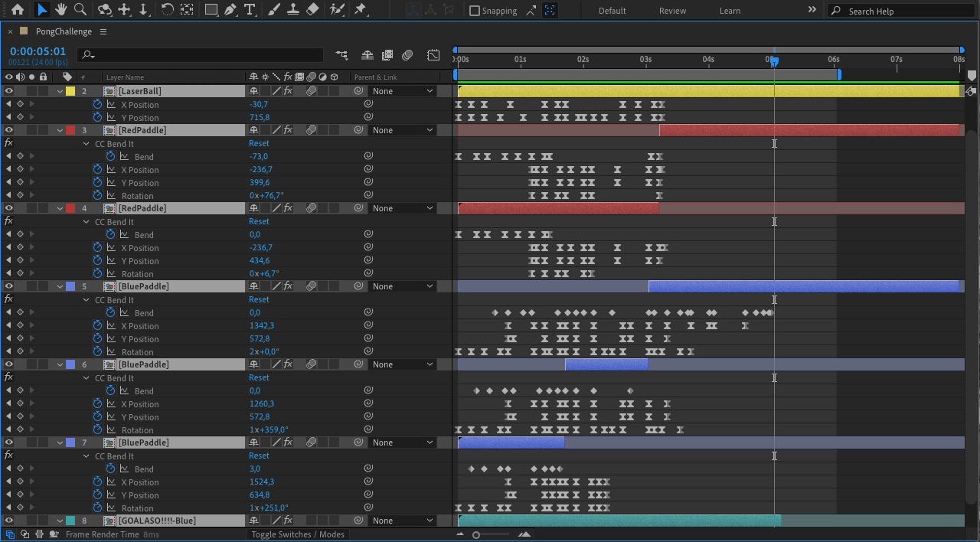Select the Rotation tool
The width and height of the screenshot is (980, 542).
click(x=167, y=10)
